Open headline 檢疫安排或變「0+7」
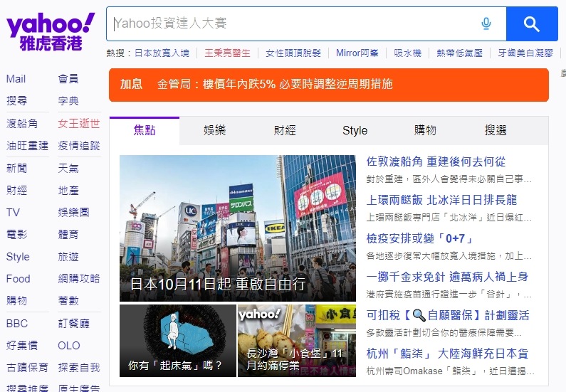Viewport: 566px width, 392px height. click(x=419, y=239)
